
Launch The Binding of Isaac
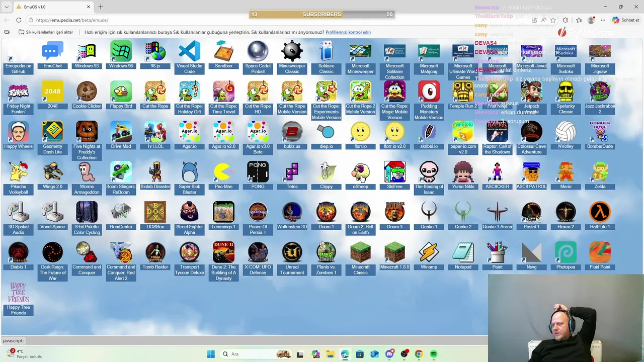429,178
